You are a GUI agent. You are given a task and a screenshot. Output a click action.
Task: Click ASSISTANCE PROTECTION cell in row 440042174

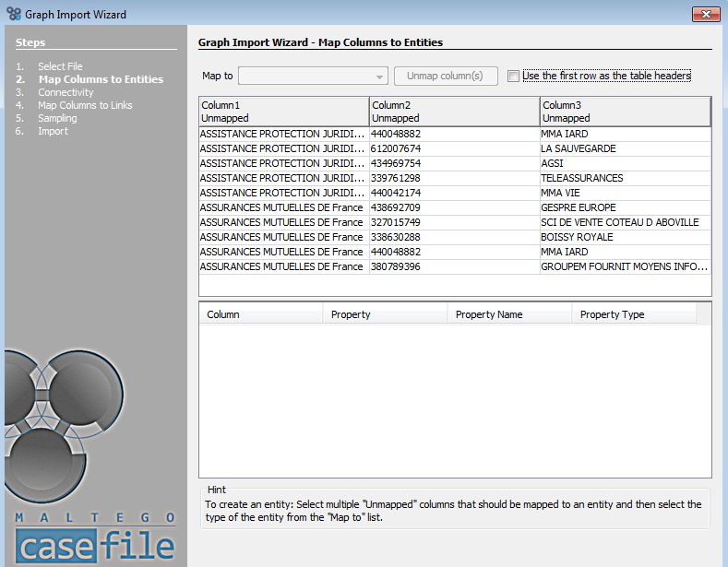click(284, 193)
